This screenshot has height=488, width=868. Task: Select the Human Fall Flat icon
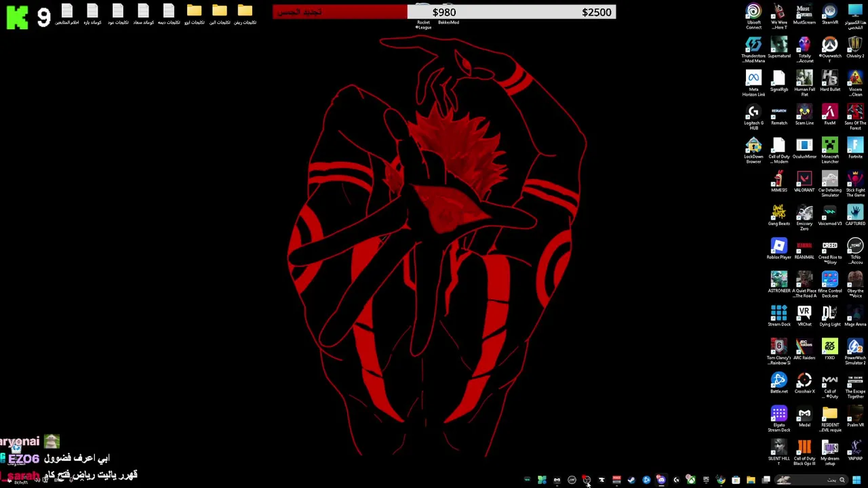click(x=804, y=83)
